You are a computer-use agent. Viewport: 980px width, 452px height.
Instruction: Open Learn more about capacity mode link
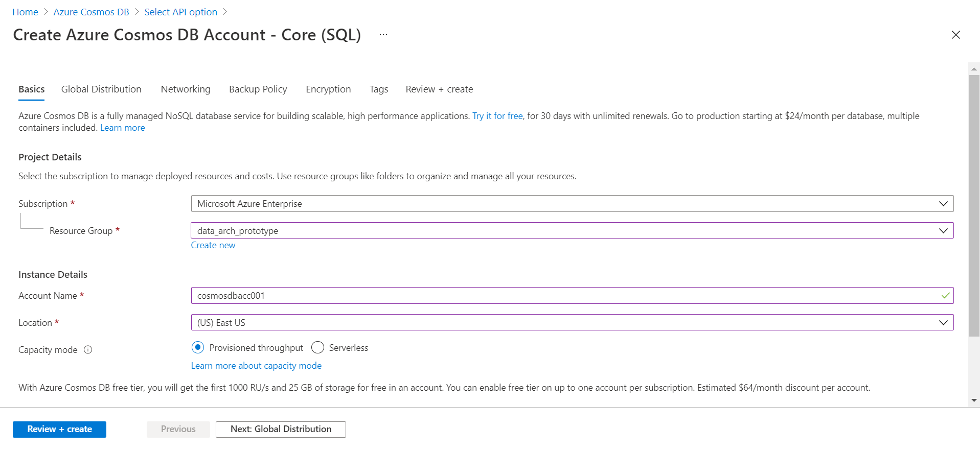256,366
